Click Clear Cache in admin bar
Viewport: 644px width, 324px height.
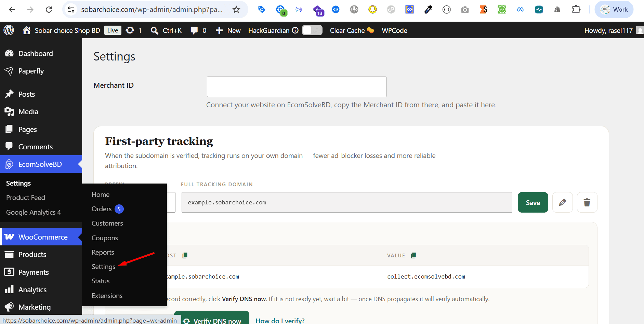(352, 30)
